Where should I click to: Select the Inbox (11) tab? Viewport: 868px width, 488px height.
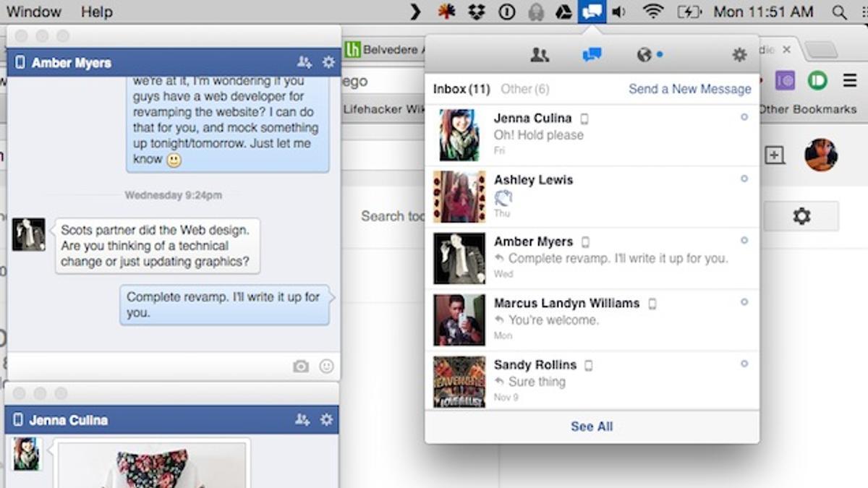pyautogui.click(x=461, y=89)
